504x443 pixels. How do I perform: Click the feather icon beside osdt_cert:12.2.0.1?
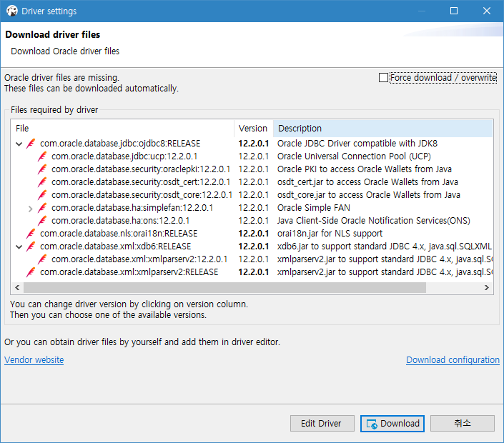(42, 181)
